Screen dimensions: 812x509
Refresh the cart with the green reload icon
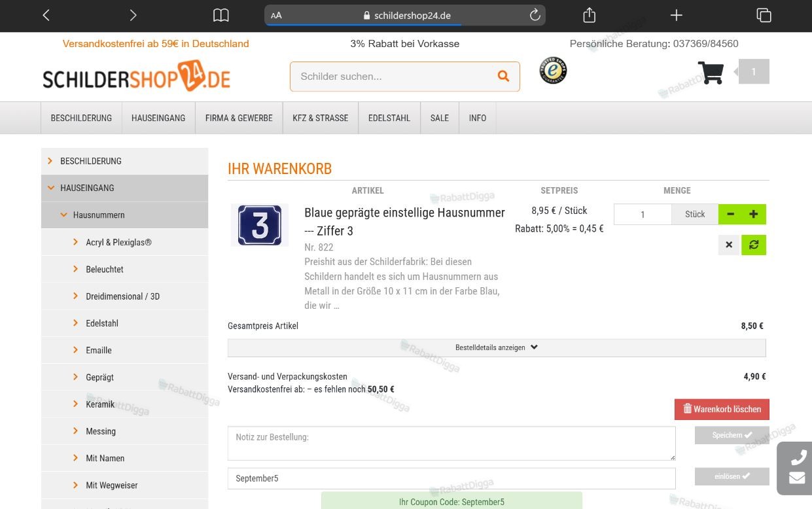point(754,245)
